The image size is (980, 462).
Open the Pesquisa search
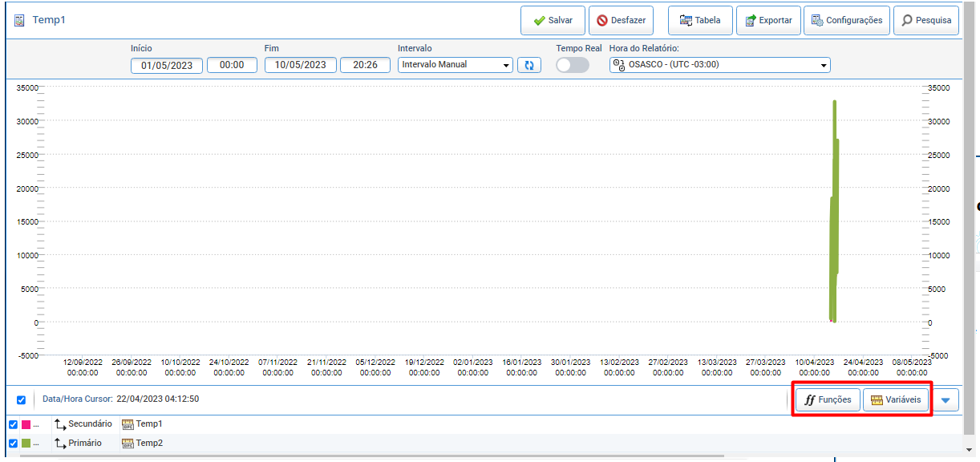pos(926,21)
